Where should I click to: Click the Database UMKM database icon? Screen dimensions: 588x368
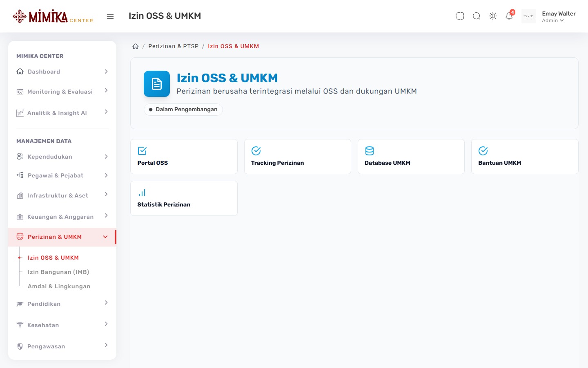[370, 151]
